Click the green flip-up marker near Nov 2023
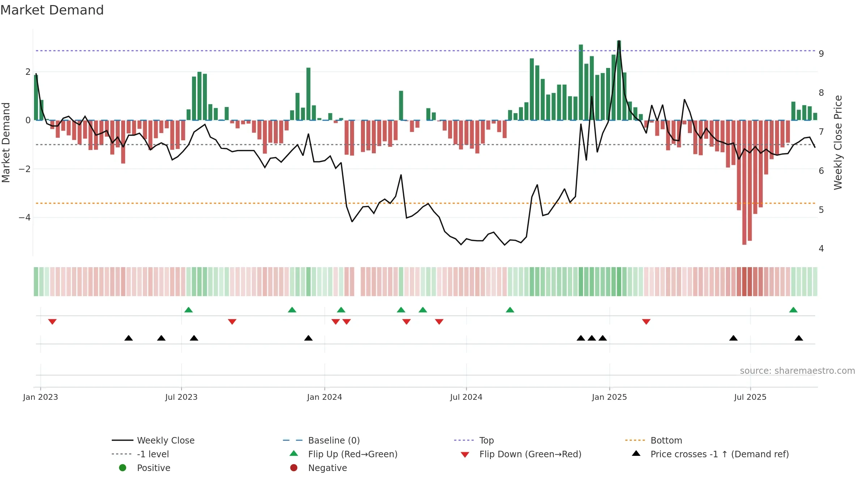 coord(292,310)
